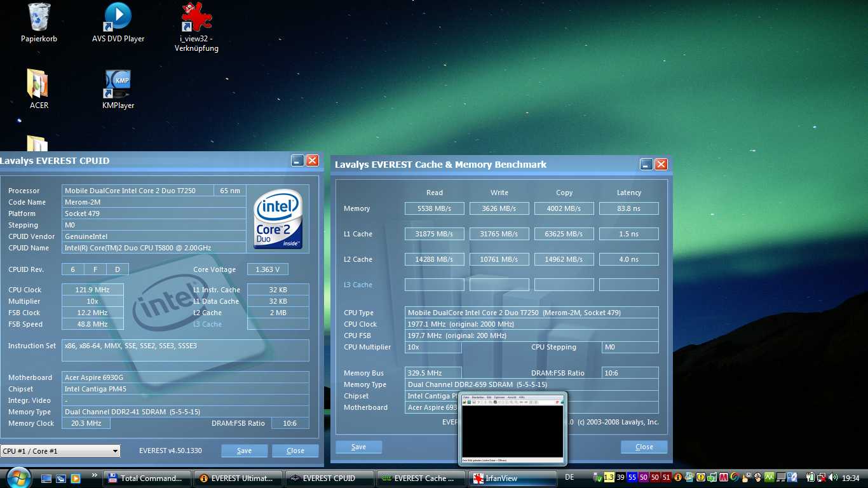Launch the AVS DVD Player shortcut
The width and height of the screenshot is (868, 488).
(118, 23)
